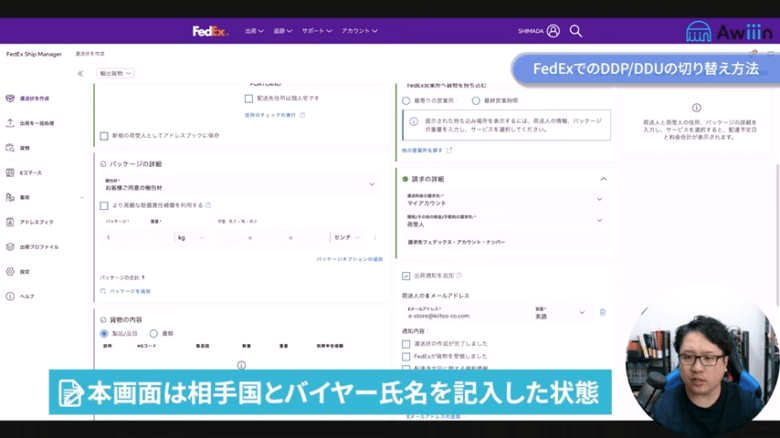780x438 pixels.
Task: Open kg weight unit dropdown
Action: 191,237
